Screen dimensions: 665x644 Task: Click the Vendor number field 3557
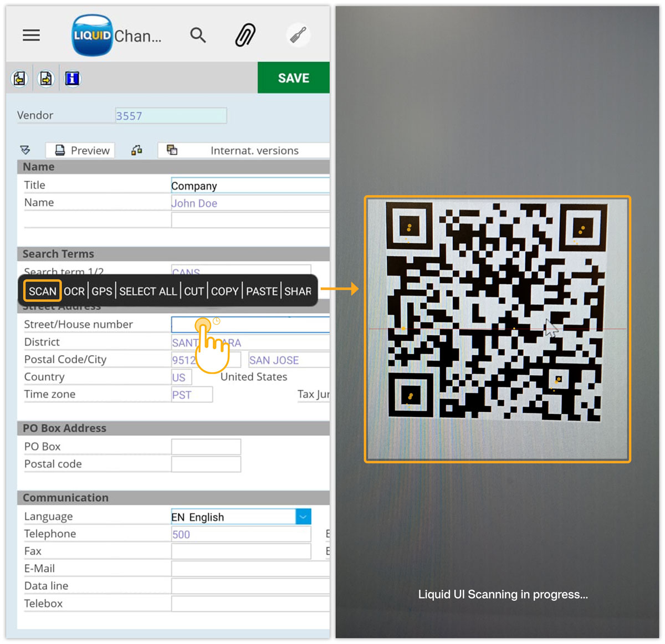click(171, 115)
